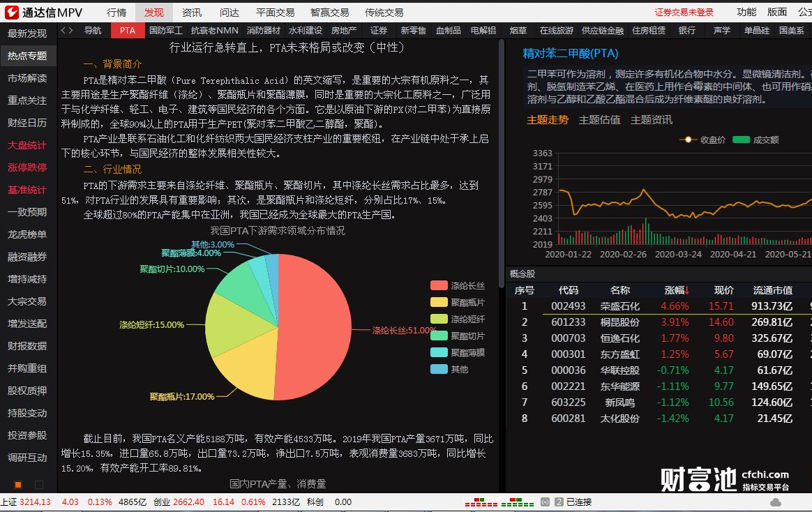The width and height of the screenshot is (812, 512).
Task: Select 主题估值 sub-tab
Action: pyautogui.click(x=599, y=120)
